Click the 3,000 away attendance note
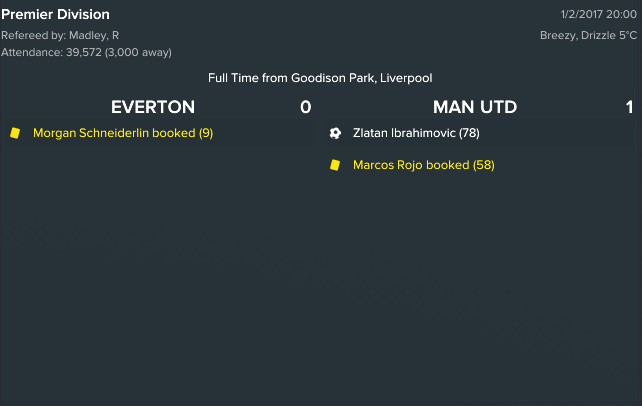642x406 pixels. tap(138, 52)
